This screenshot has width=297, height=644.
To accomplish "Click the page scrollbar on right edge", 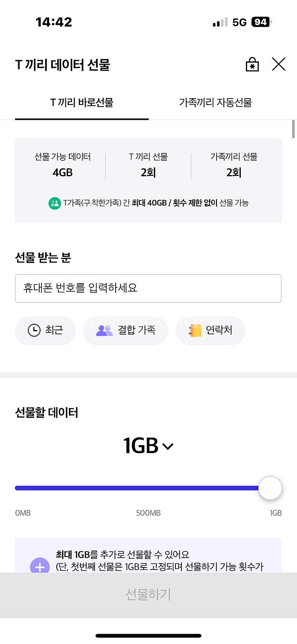I will point(293,129).
